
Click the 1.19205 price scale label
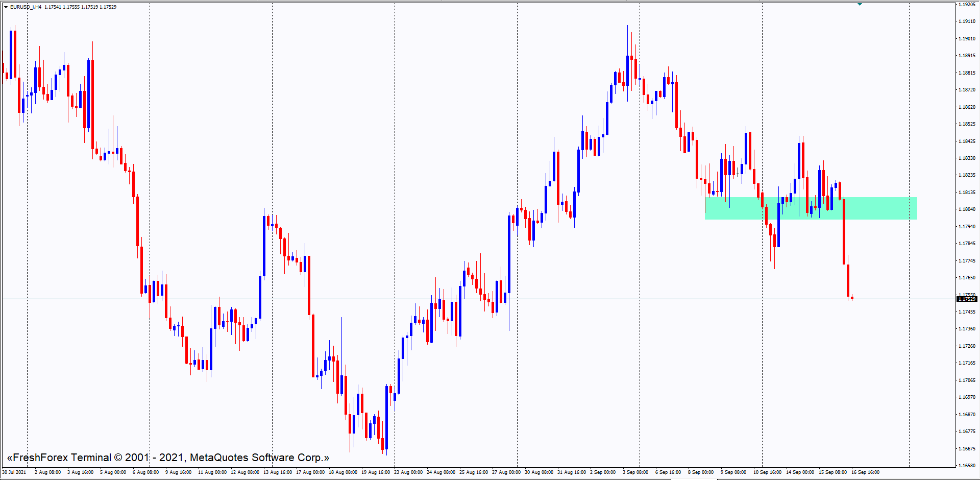tap(967, 5)
